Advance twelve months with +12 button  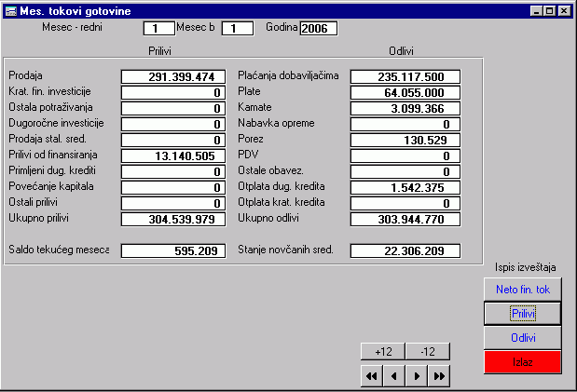tap(383, 352)
